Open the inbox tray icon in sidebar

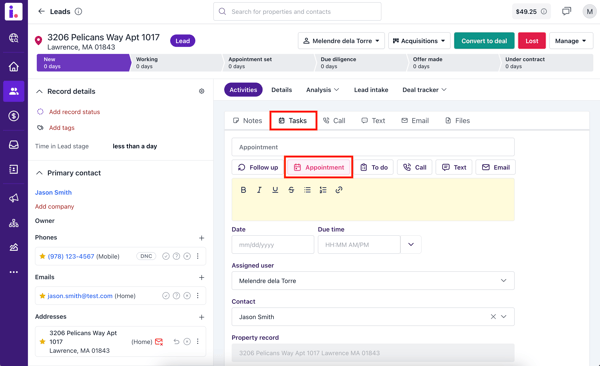(x=14, y=145)
